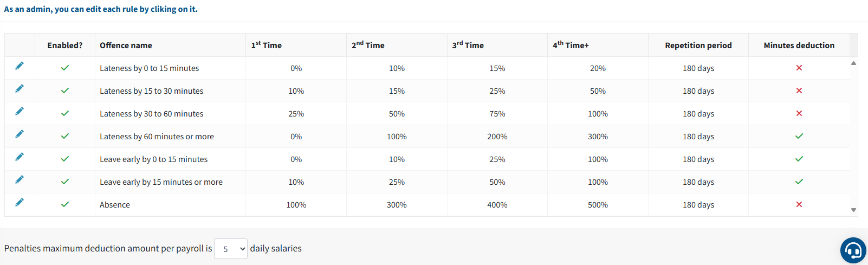Viewport: 868px width, 265px height.
Task: Toggle the Enabled checkmark for Absence
Action: [x=65, y=205]
